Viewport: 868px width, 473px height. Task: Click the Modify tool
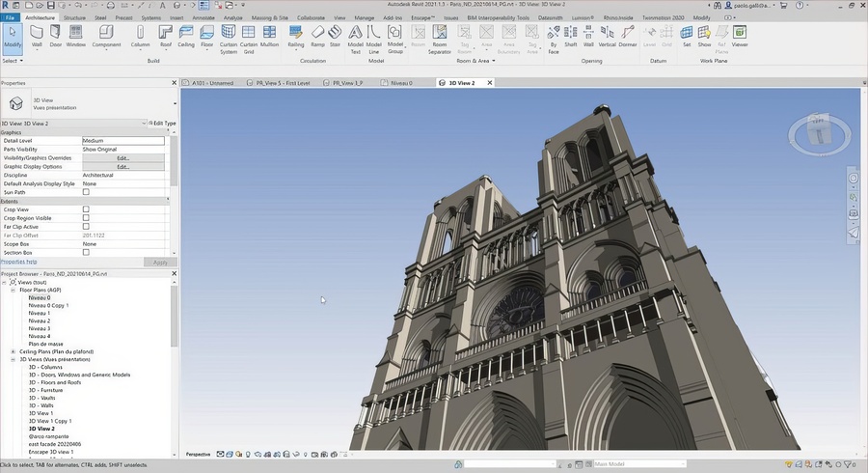(13, 36)
